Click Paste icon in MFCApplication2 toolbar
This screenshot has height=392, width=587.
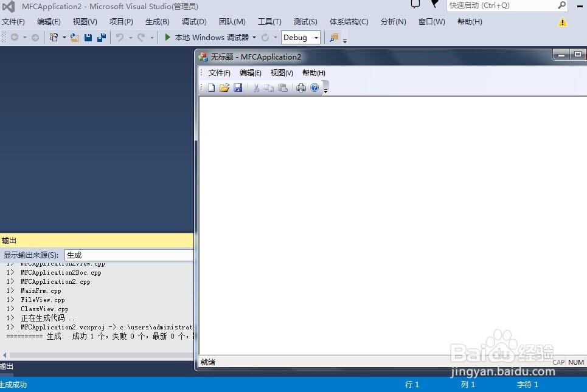[283, 88]
